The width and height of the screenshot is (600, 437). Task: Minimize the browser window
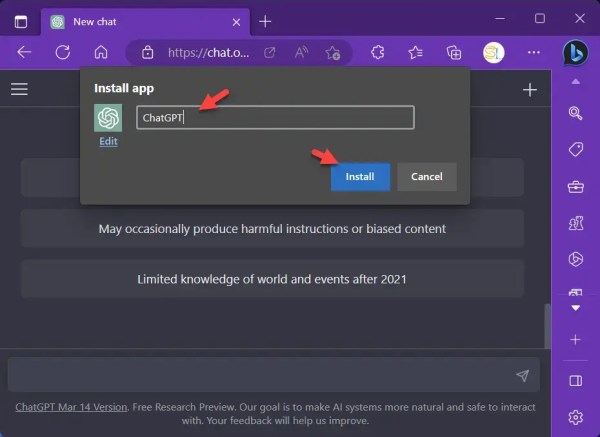[x=500, y=18]
